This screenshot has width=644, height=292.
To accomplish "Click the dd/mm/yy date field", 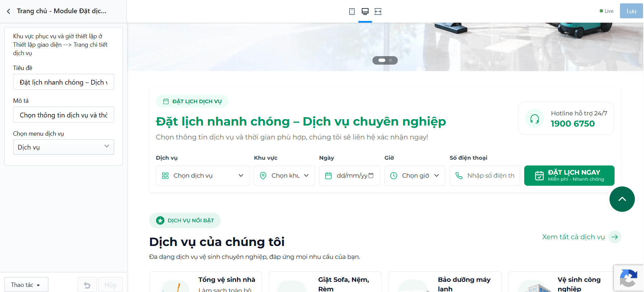I will 350,176.
